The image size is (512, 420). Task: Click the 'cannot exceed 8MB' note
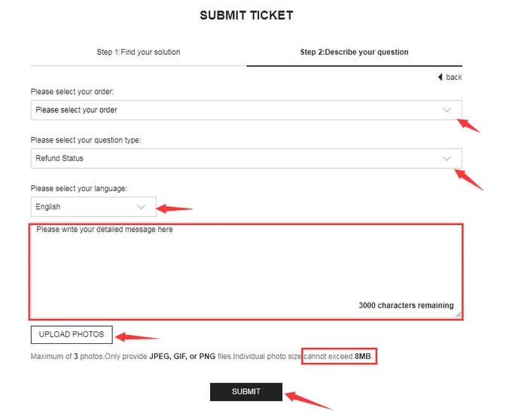click(x=339, y=356)
